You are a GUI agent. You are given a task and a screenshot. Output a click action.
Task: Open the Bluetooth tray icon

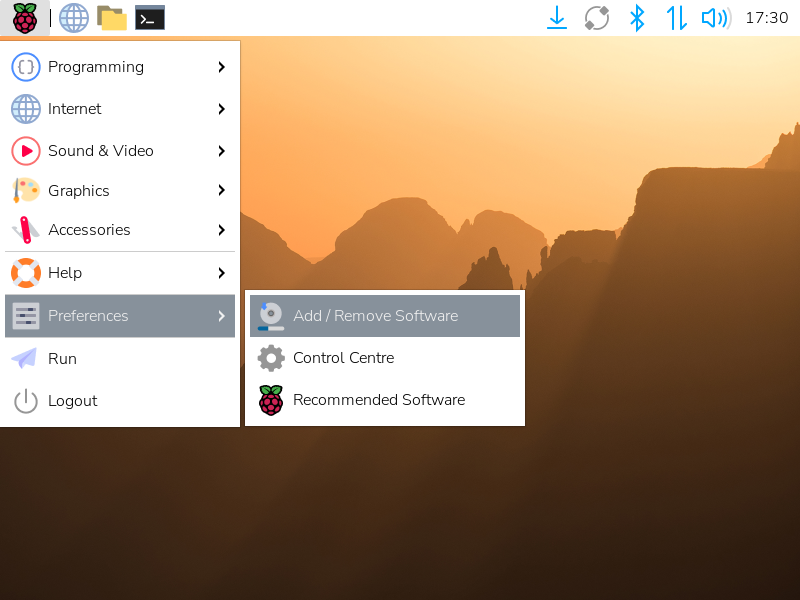tap(636, 18)
